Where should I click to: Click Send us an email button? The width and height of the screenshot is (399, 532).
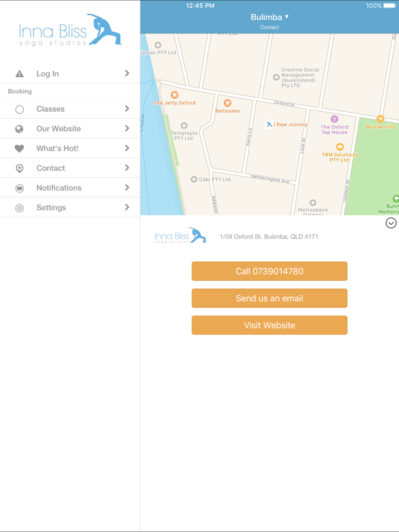click(x=269, y=298)
